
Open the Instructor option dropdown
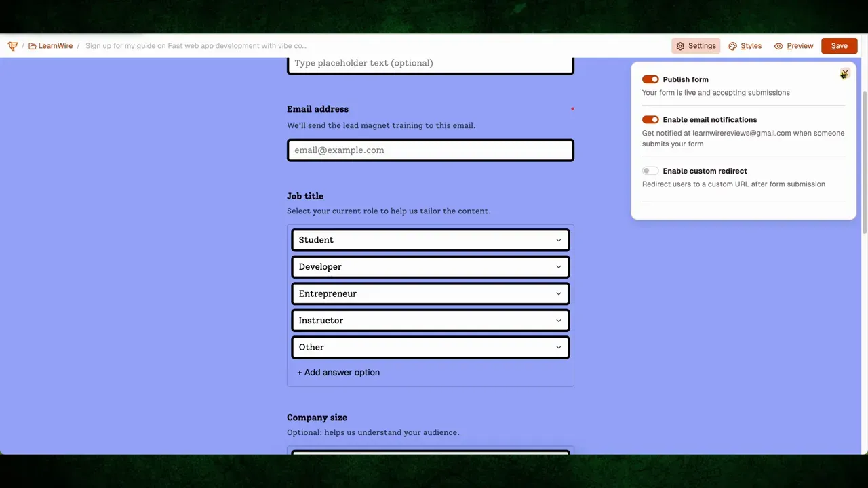pyautogui.click(x=558, y=320)
